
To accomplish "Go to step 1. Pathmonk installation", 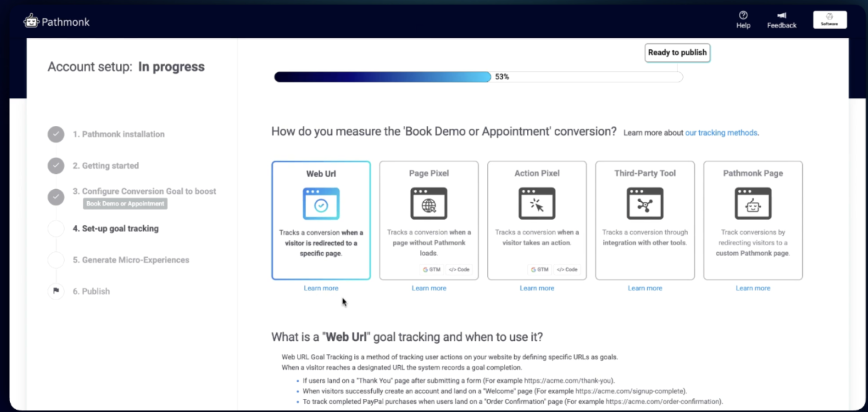I will click(x=118, y=134).
